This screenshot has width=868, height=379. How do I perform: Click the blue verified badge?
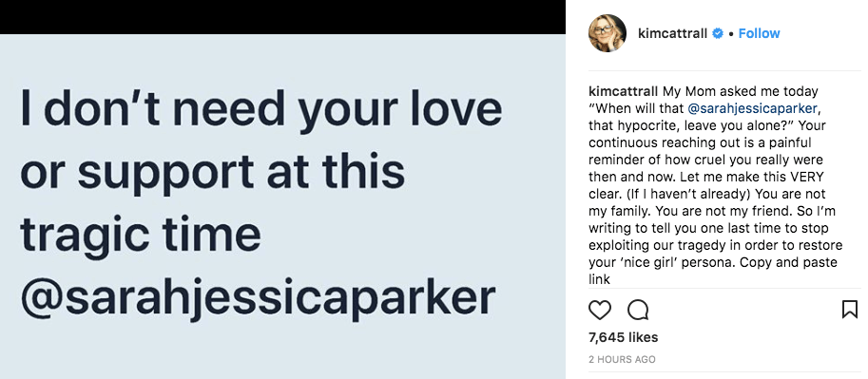pyautogui.click(x=718, y=33)
